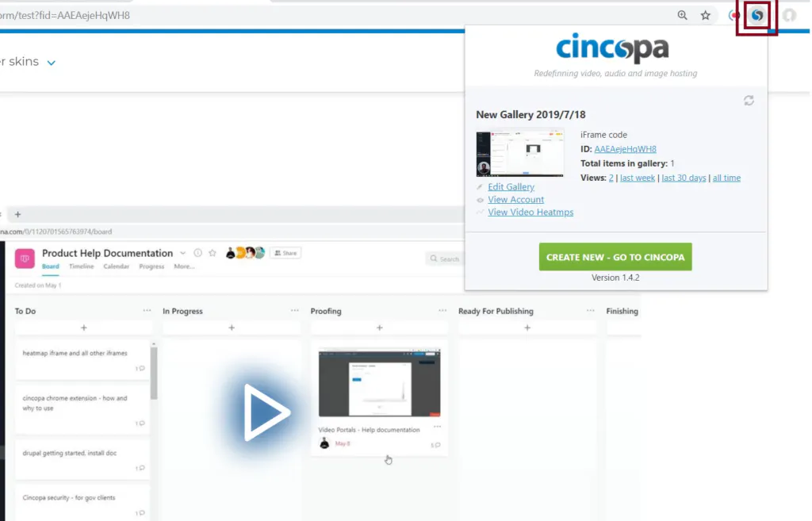Switch to the Timeline tab
The height and width of the screenshot is (521, 812).
82,266
